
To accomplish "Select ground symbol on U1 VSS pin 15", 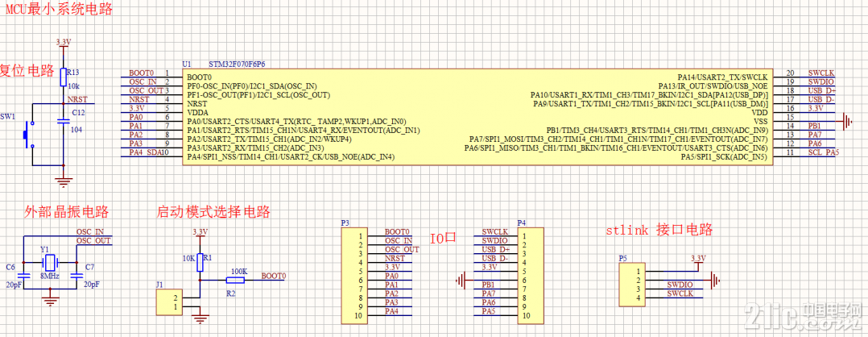I will click(844, 121).
